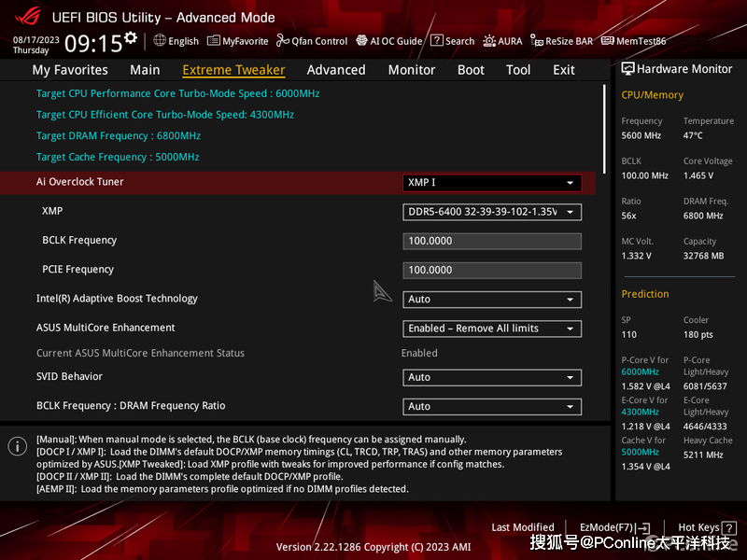Open date and time settings gear
The width and height of the screenshot is (747, 560).
coord(130,37)
